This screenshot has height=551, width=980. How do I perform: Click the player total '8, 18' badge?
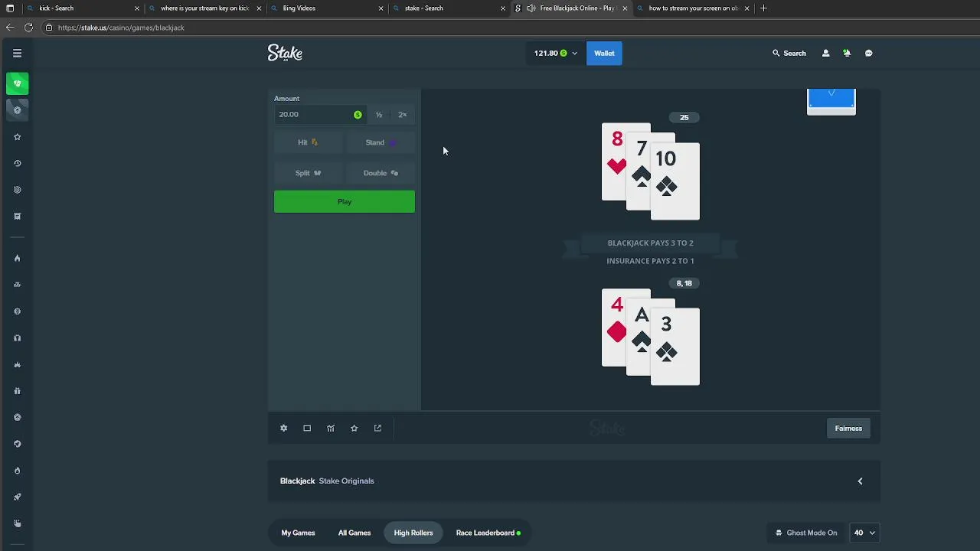[684, 284]
